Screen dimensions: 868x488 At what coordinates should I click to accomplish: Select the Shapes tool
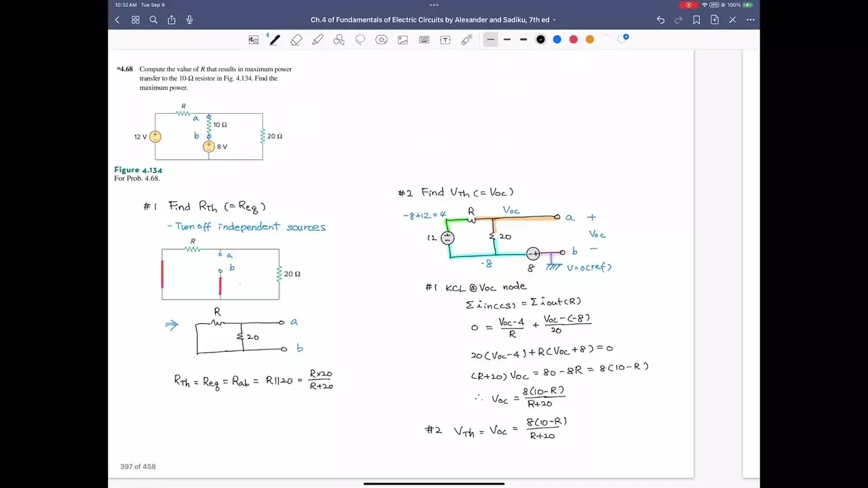(x=339, y=40)
